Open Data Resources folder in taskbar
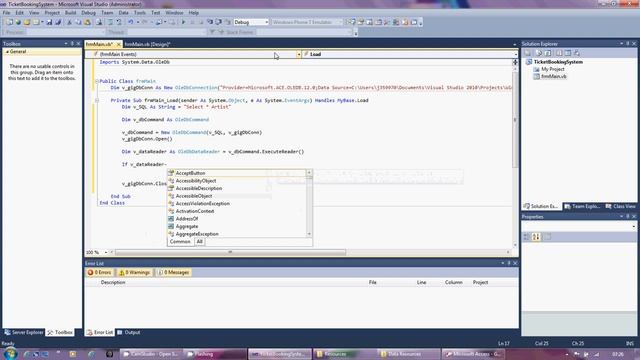The height and width of the screenshot is (360, 640). tap(408, 354)
